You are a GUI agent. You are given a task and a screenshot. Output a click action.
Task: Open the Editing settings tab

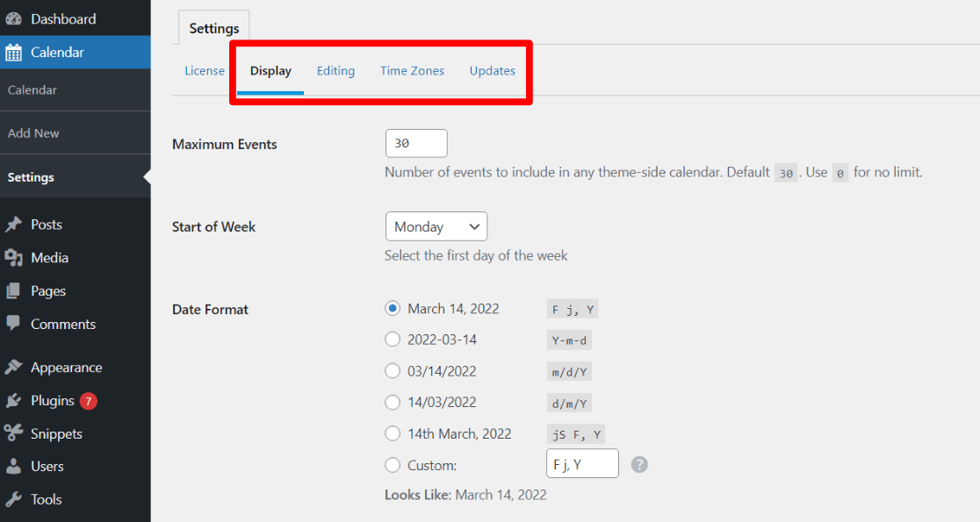335,70
